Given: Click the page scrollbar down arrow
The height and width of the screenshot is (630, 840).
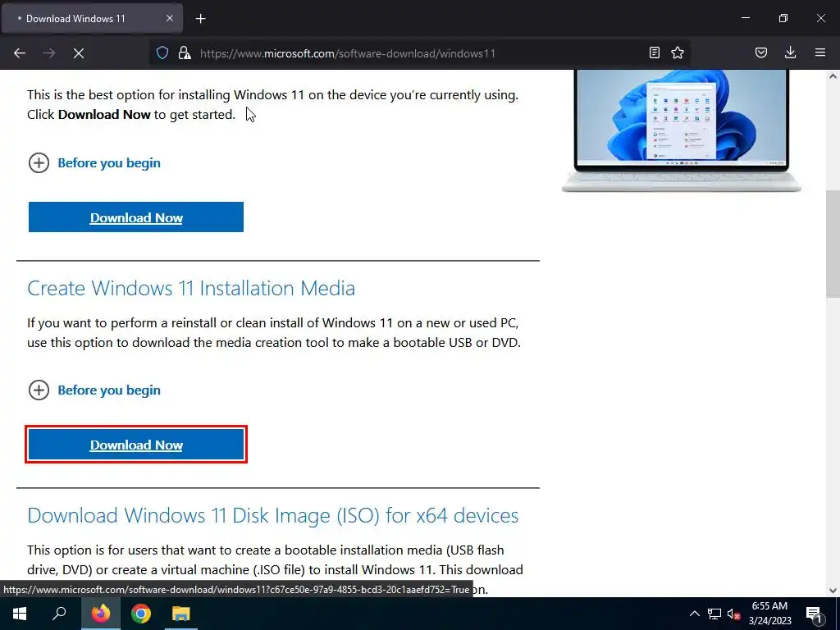Looking at the screenshot, I should 833,591.
